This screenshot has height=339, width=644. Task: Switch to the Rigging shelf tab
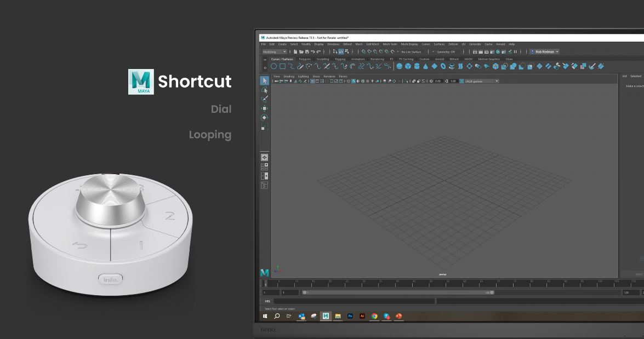[x=340, y=59]
